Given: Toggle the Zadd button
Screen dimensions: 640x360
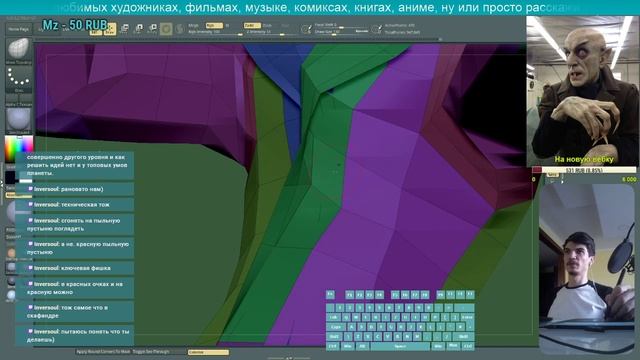Looking at the screenshot, I should tap(251, 25).
